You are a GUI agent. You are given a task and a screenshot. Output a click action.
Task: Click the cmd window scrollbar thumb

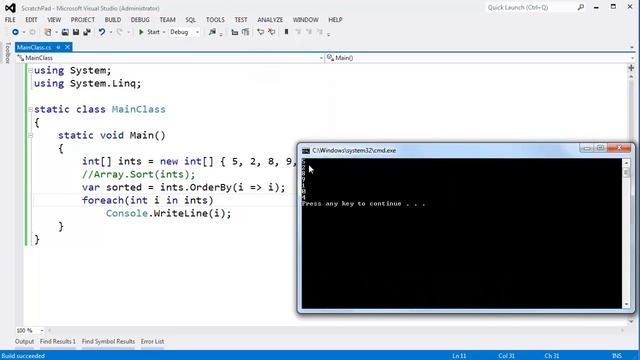pyautogui.click(x=627, y=172)
